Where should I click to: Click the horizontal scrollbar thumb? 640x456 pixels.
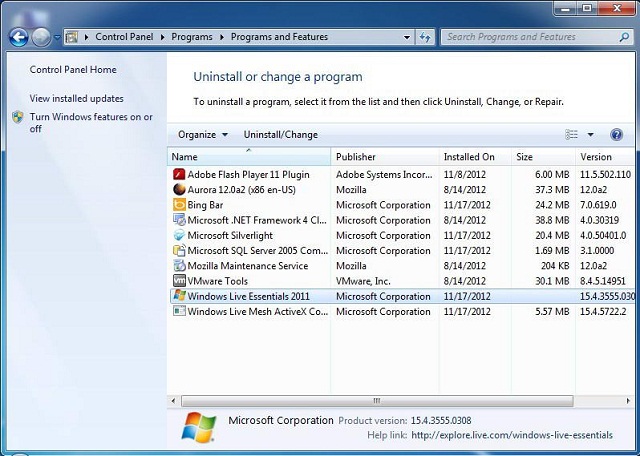[x=377, y=401]
